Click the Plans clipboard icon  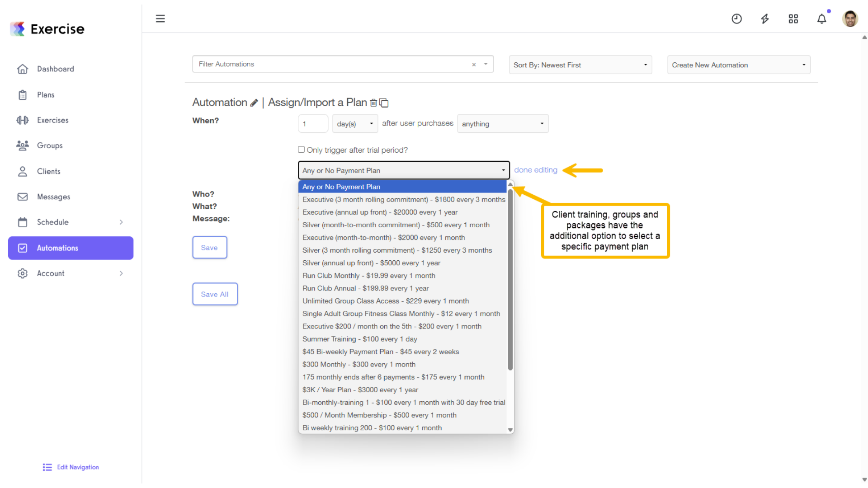23,95
